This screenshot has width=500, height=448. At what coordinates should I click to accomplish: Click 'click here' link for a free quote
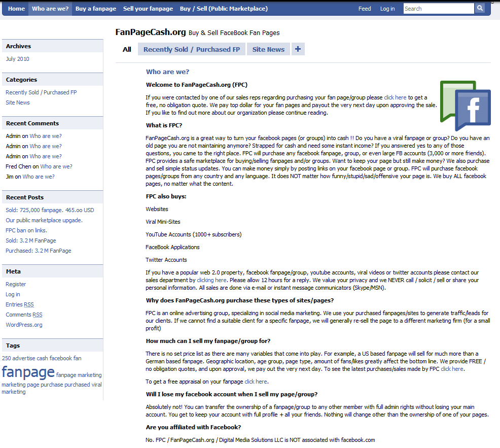(395, 97)
